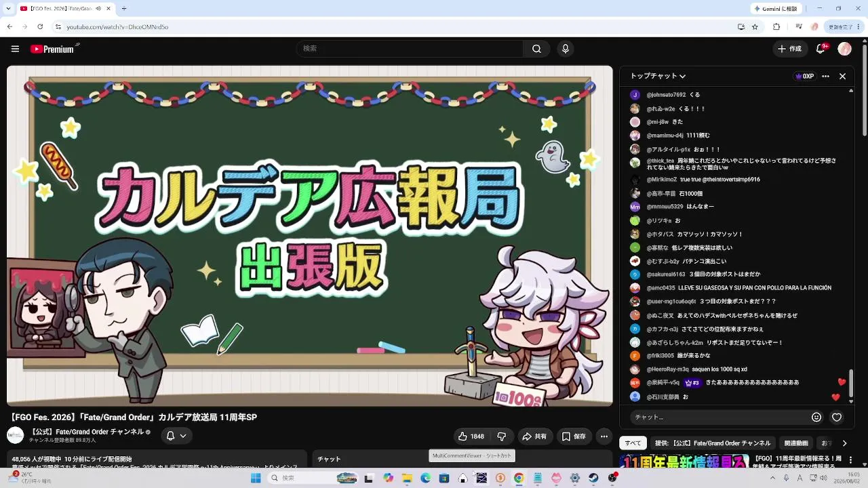868x488 pixels.
Task: Close the FGO Fes. 2026 browser tab
Action: tap(108, 9)
